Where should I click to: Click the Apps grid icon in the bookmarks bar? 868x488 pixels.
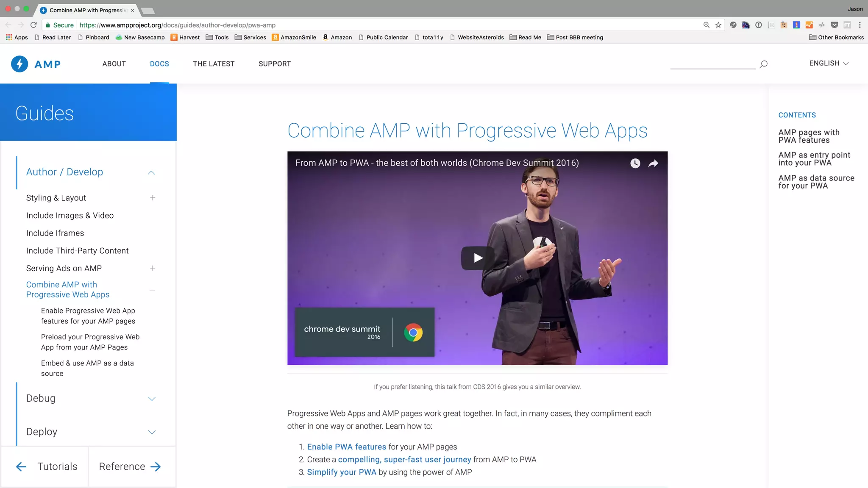pyautogui.click(x=9, y=37)
